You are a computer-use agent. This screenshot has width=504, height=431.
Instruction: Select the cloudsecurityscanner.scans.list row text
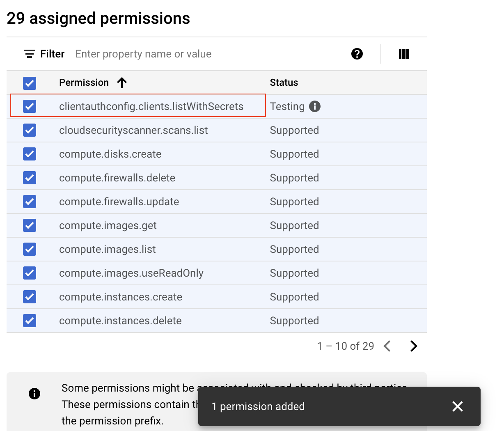(133, 130)
